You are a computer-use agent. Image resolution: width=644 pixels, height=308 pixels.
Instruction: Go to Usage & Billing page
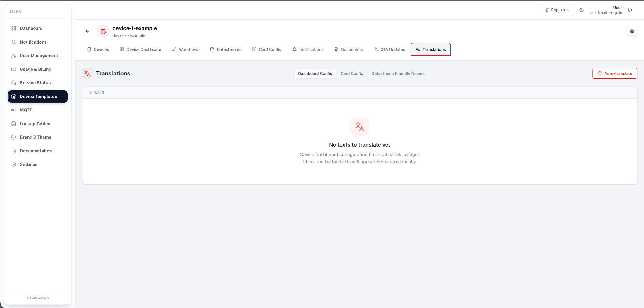pos(38,69)
